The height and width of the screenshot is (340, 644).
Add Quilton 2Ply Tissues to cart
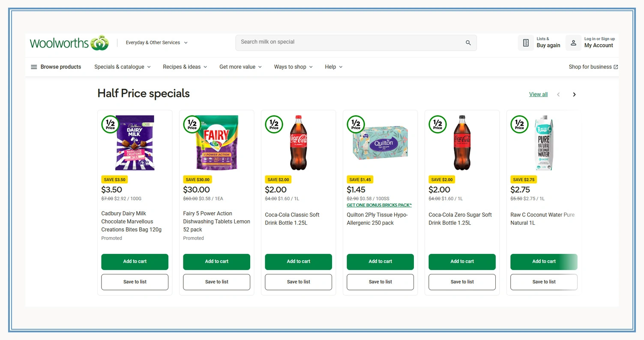click(x=380, y=262)
